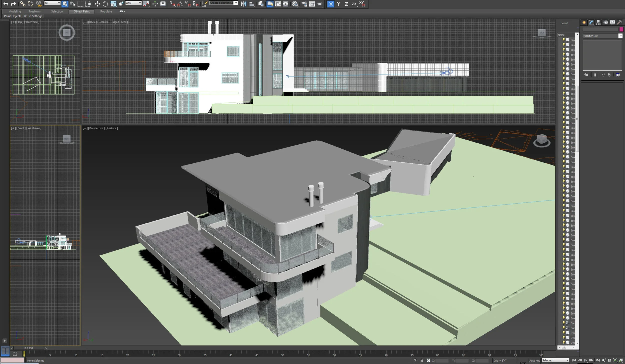
Task: Open the Mirror tool
Action: click(243, 4)
